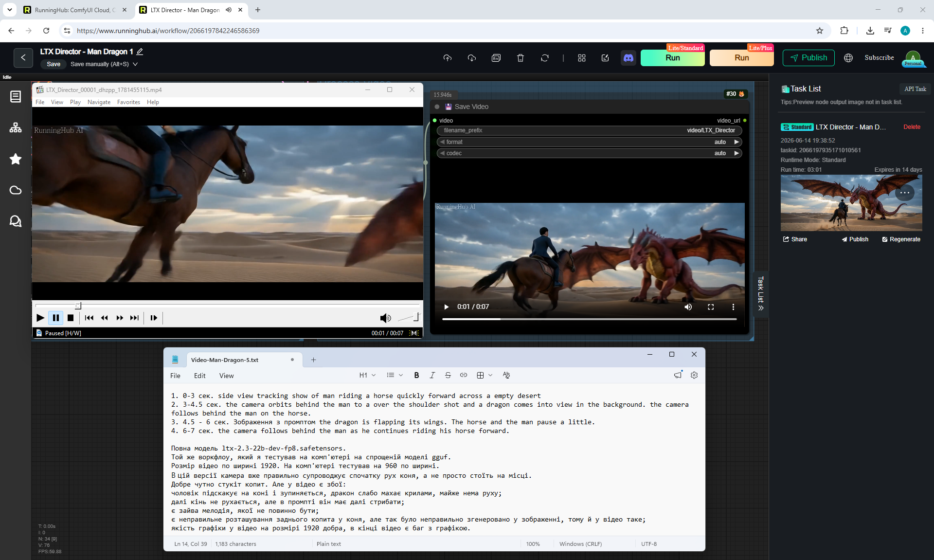Viewport: 934px width, 560px height.
Task: Open the File menu in Notepad
Action: coord(175,376)
